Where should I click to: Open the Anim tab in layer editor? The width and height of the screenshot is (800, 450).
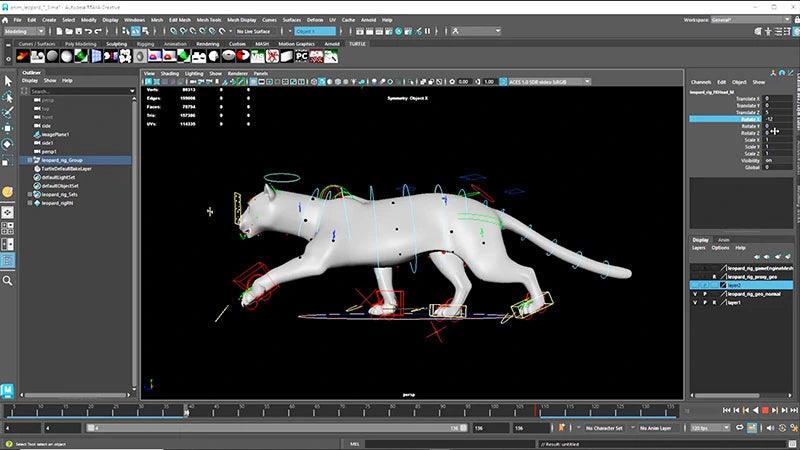click(723, 240)
